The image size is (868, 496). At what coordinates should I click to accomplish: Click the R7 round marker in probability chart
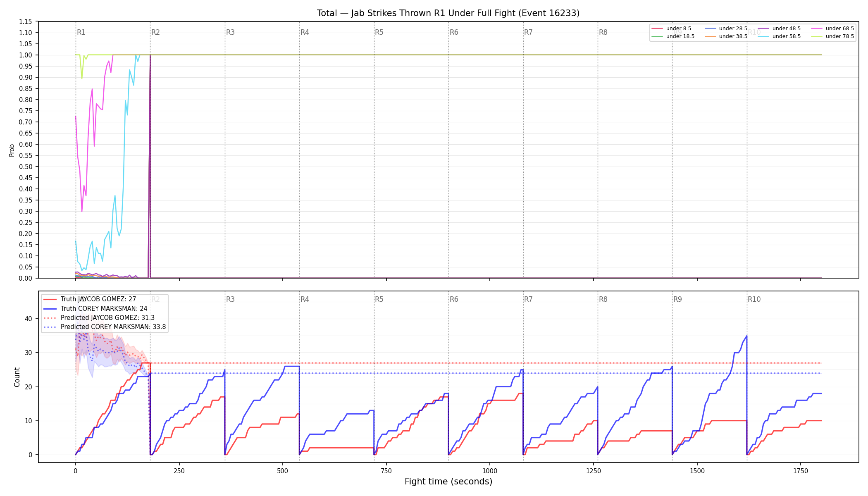[529, 32]
